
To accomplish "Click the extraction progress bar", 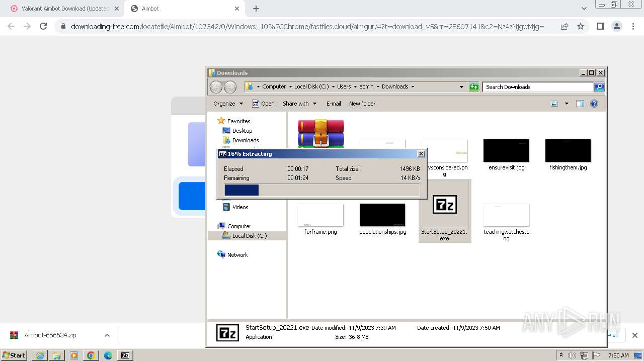I will pyautogui.click(x=322, y=190).
